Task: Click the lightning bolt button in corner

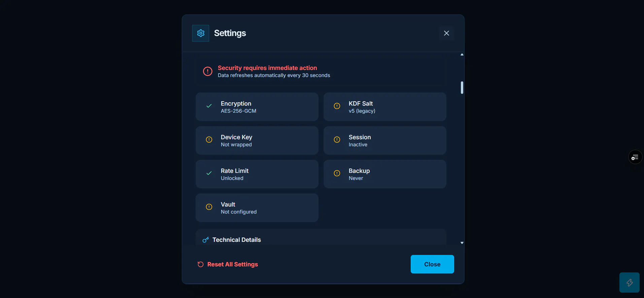Action: [x=630, y=283]
